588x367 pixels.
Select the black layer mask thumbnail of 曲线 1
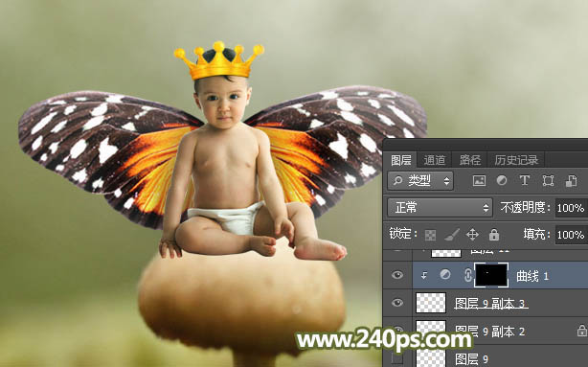[491, 275]
